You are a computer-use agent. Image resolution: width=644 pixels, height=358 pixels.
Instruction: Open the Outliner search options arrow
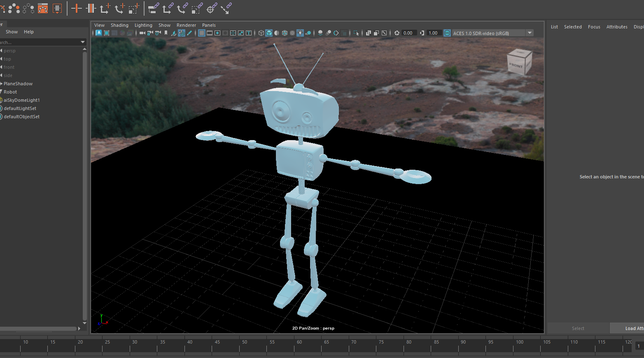[83, 42]
